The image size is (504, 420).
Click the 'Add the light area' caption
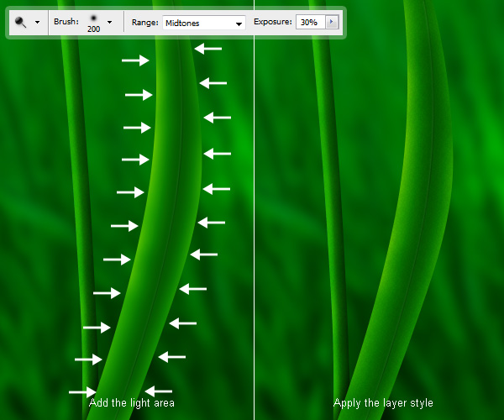point(132,403)
